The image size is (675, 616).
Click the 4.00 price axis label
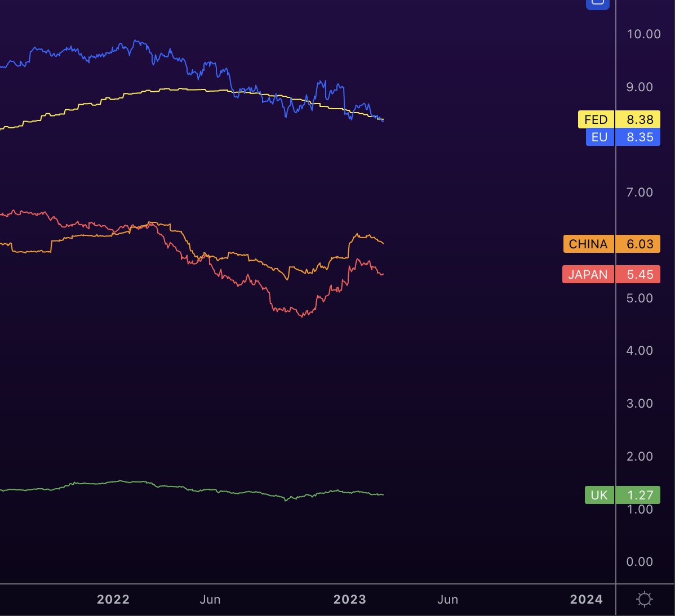pyautogui.click(x=640, y=351)
